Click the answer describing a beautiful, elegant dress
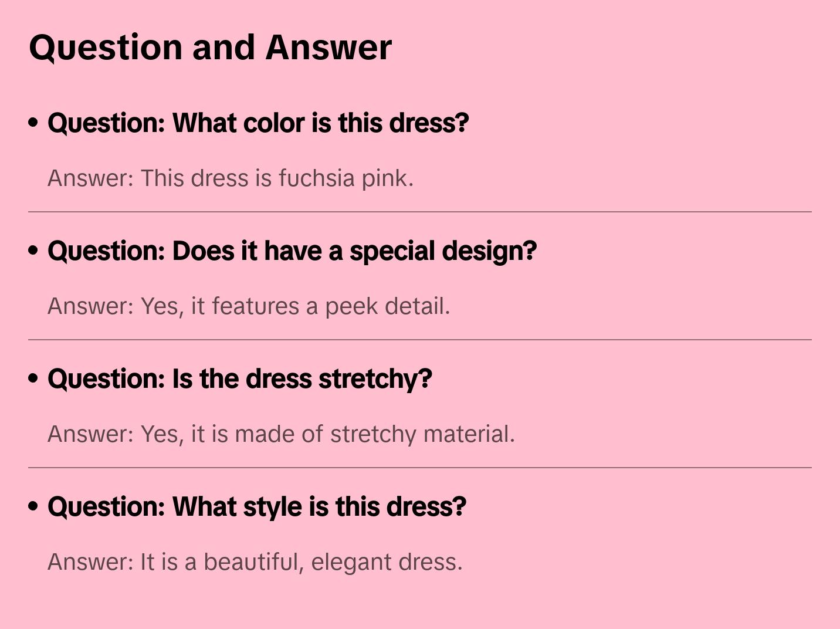Screen dimensions: 840x629 tap(255, 562)
